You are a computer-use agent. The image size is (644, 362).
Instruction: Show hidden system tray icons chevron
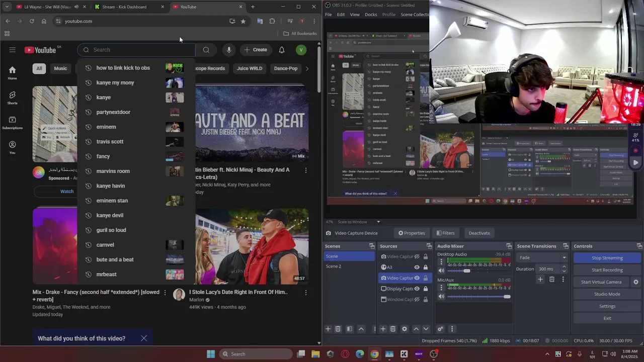(x=547, y=354)
